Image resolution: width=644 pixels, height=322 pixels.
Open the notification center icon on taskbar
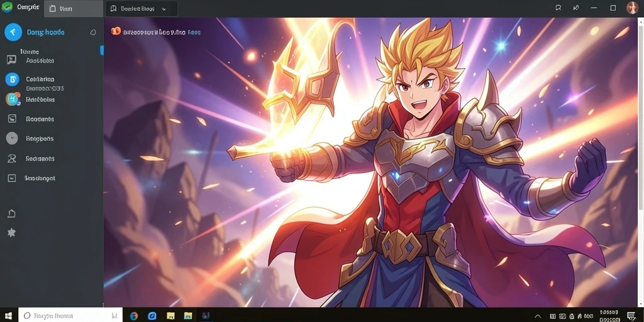(x=631, y=316)
